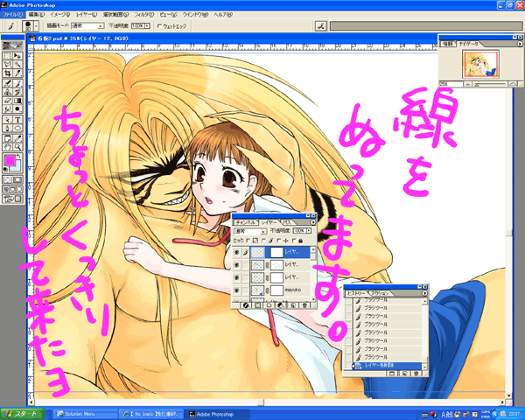Open the Filter (フィルタ) menu
Viewport: 525px width, 420px height.
point(144,15)
